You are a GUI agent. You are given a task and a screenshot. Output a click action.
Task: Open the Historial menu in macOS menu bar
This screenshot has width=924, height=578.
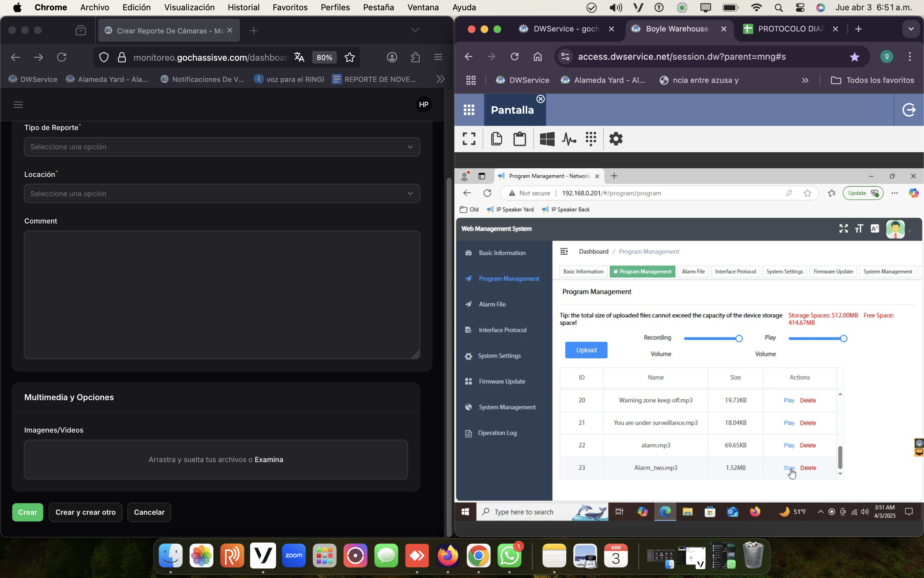pyautogui.click(x=243, y=7)
